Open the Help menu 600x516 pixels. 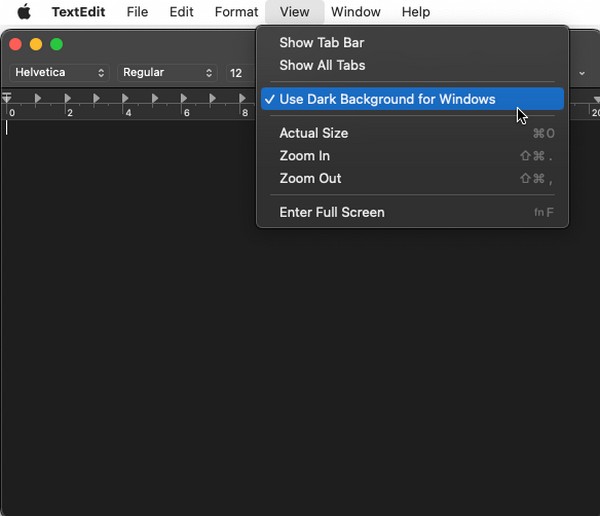(416, 12)
